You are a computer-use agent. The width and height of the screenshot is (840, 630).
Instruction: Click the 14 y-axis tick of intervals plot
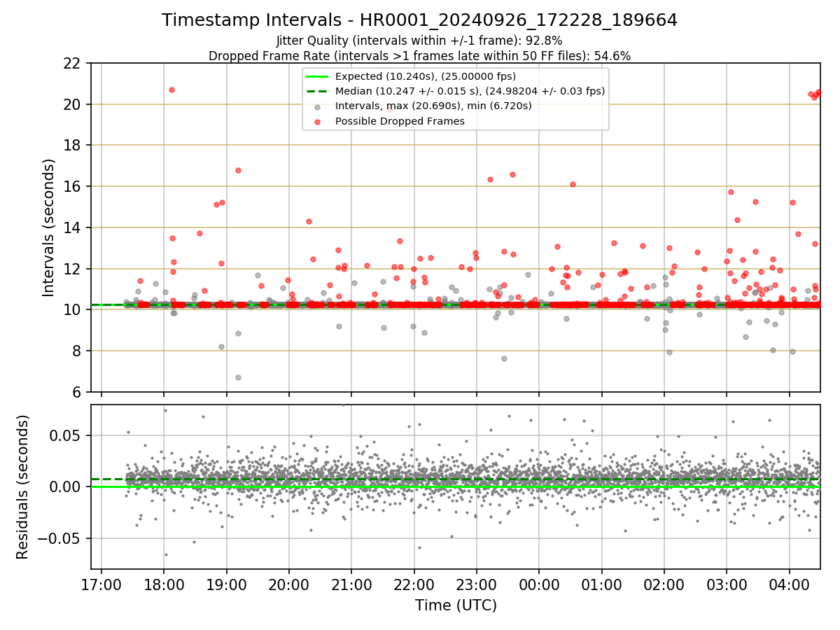73,227
